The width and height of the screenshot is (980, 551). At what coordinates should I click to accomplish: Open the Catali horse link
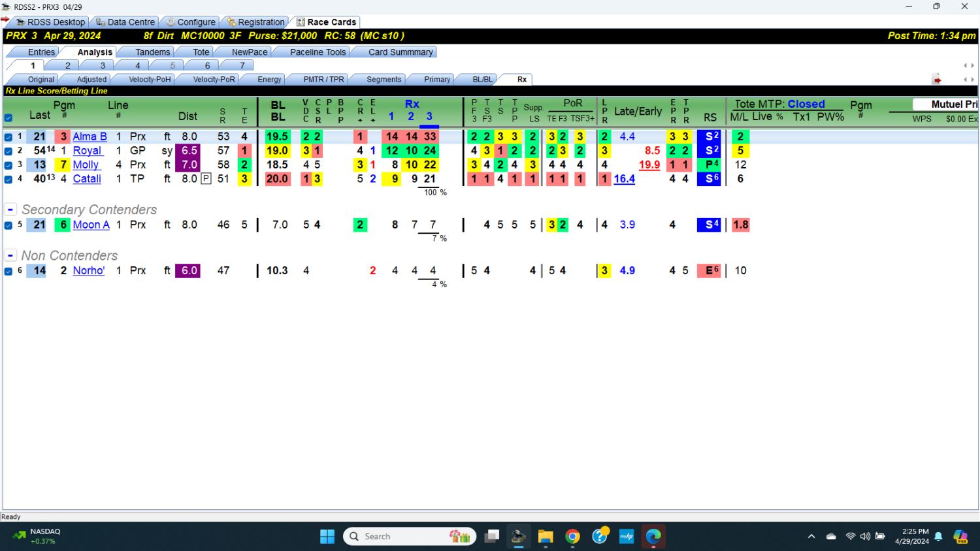[x=87, y=179]
